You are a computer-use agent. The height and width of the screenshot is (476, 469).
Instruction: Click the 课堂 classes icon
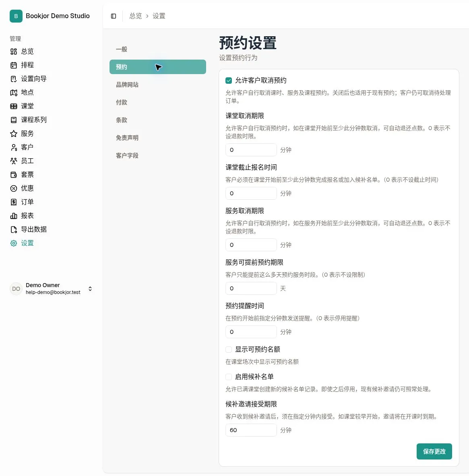(x=14, y=106)
